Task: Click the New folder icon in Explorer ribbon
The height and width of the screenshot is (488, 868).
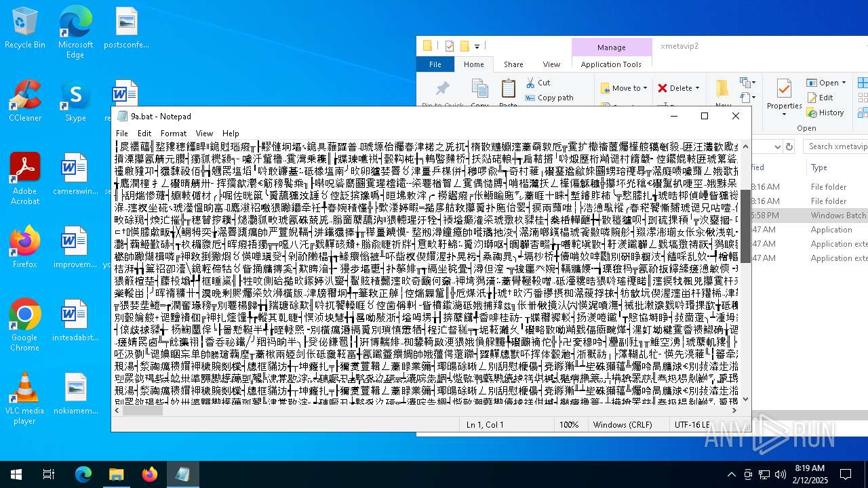Action: pyautogui.click(x=722, y=89)
